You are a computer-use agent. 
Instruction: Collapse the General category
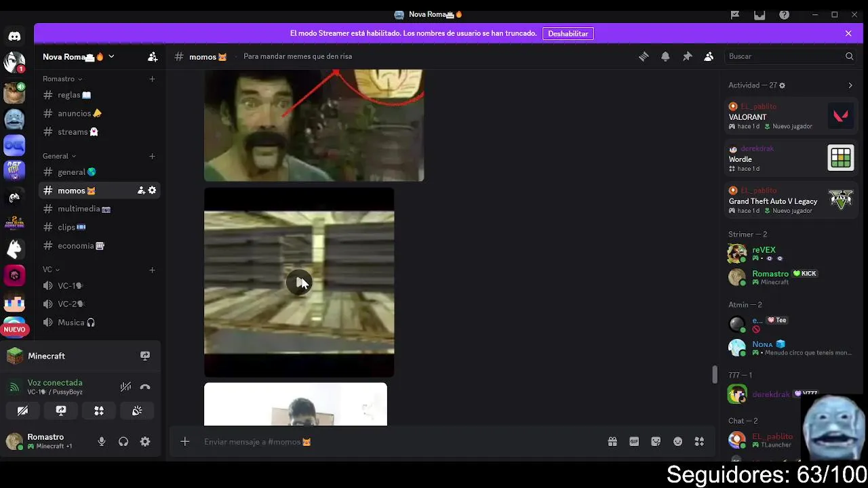coord(59,157)
